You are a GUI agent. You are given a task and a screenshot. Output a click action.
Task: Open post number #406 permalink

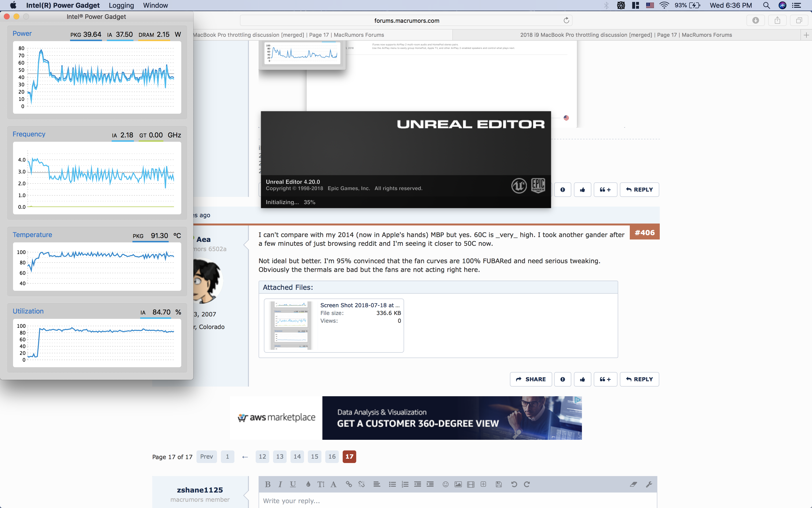click(645, 232)
